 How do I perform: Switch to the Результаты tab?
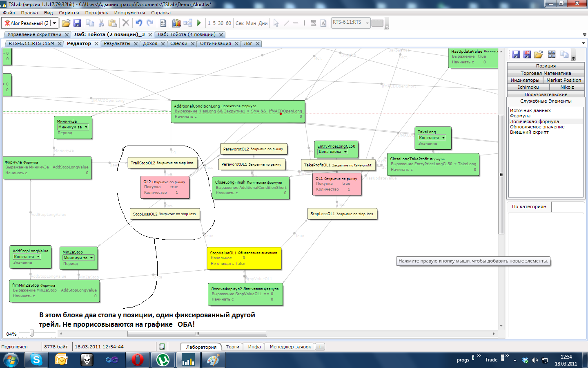(x=117, y=43)
